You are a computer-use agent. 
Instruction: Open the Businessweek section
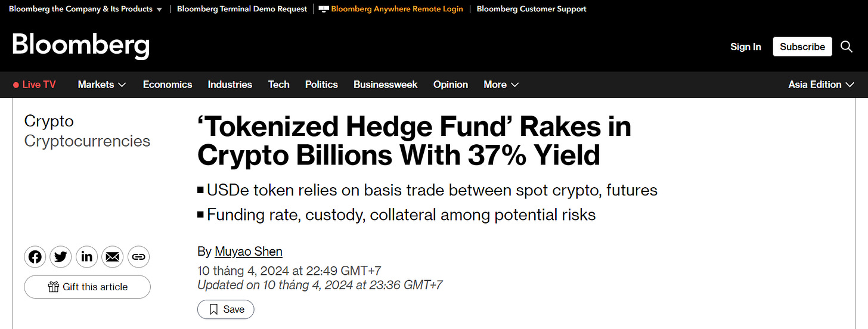(385, 85)
